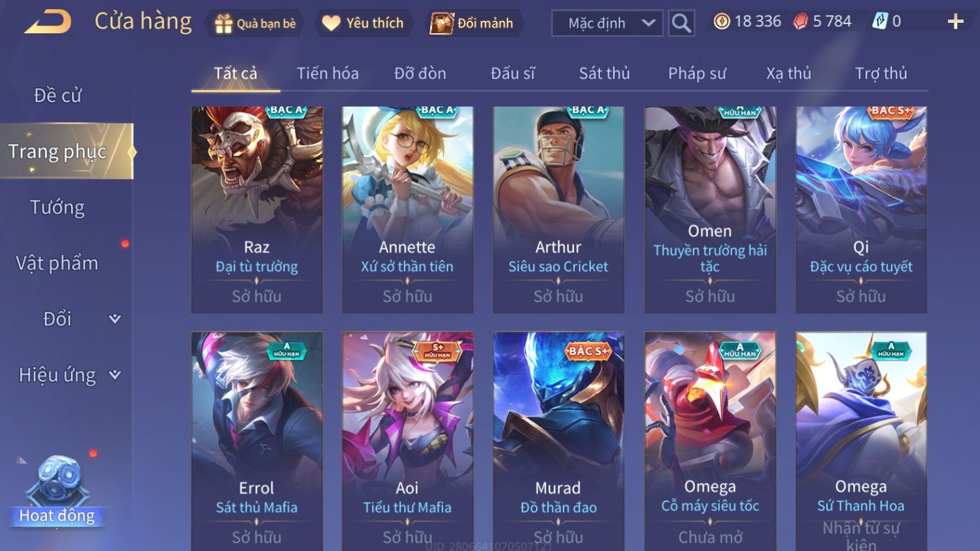Switch to the Sát thủ tab
Viewport: 980px width, 551px height.
[x=605, y=73]
